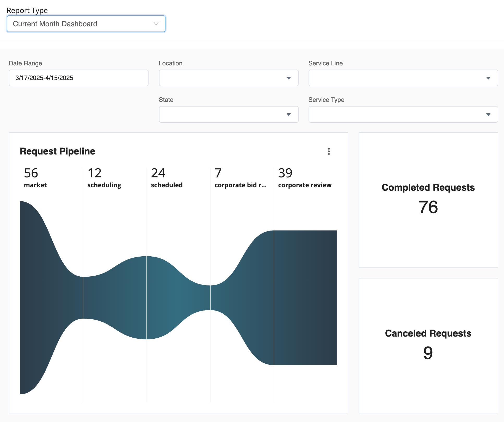504x422 pixels.
Task: Select the scheduling funnel segment
Action: 115,297
